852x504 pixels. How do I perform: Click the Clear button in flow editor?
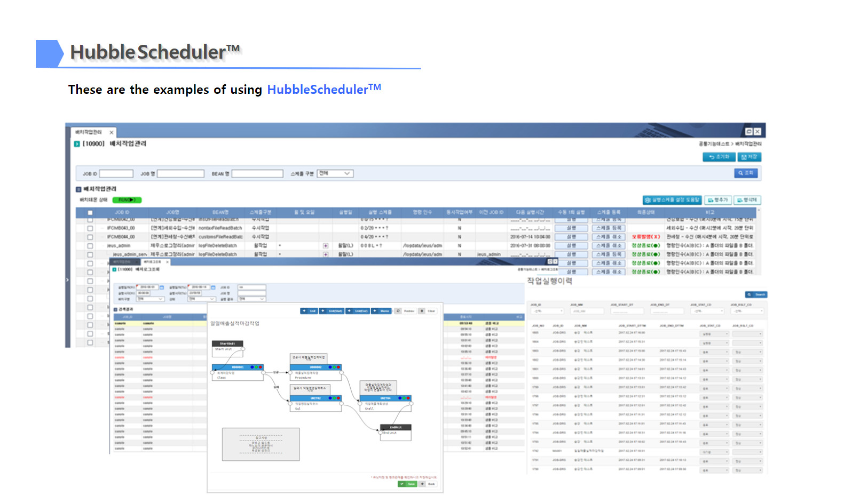pyautogui.click(x=428, y=311)
